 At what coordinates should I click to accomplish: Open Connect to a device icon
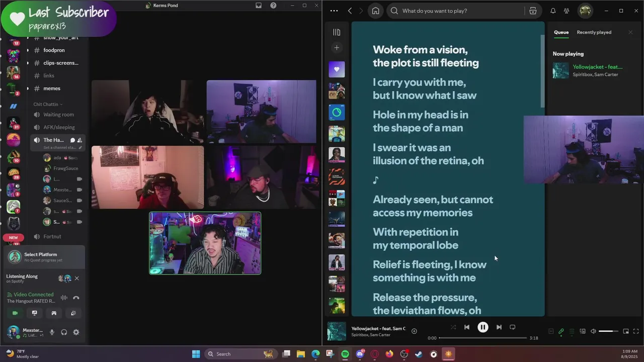pyautogui.click(x=583, y=331)
